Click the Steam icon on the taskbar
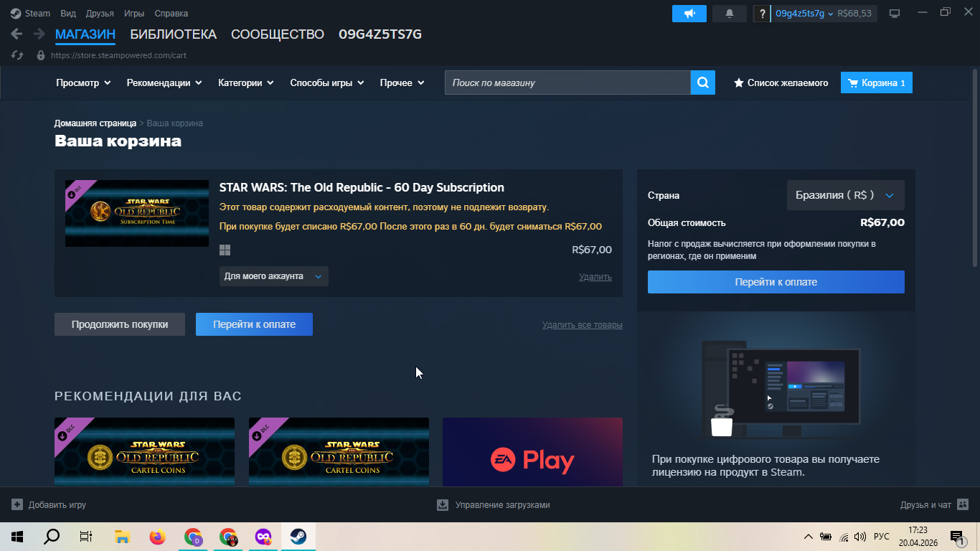Image resolution: width=980 pixels, height=551 pixels. point(298,537)
